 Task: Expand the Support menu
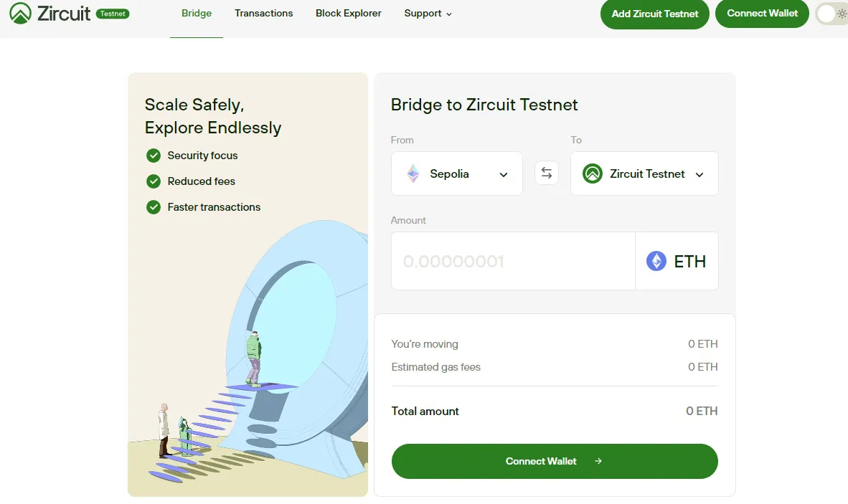pyautogui.click(x=428, y=14)
